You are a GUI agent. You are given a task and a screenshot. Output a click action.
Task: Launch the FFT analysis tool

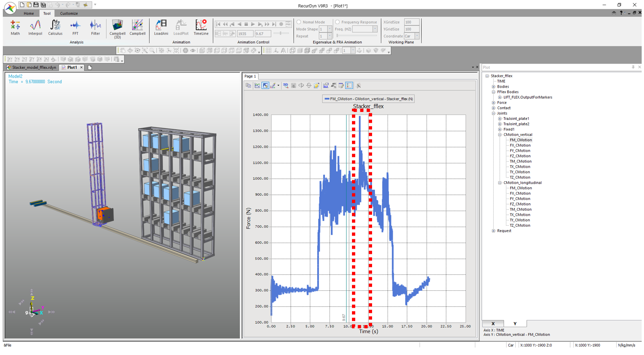click(75, 28)
